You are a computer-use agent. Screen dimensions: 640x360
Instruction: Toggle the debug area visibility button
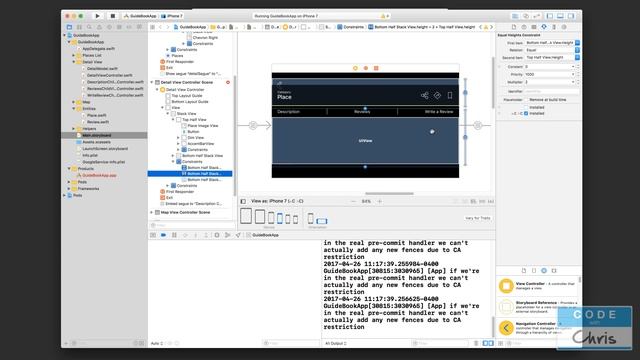(560, 16)
